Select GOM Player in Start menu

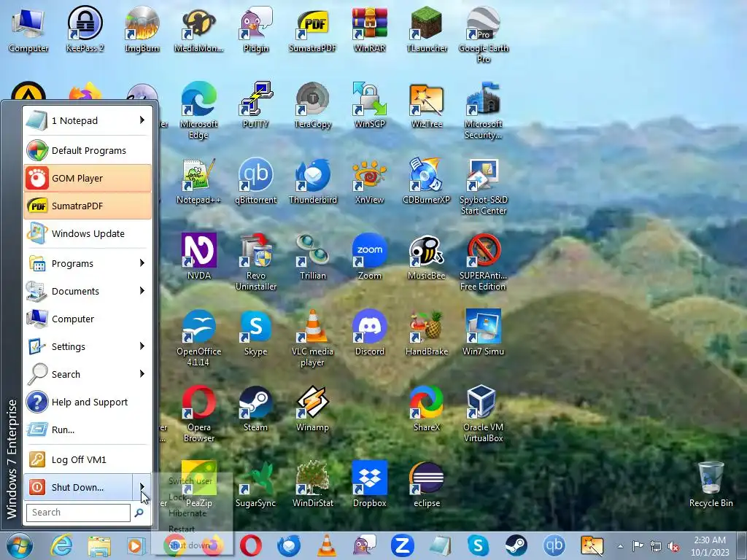(x=88, y=178)
